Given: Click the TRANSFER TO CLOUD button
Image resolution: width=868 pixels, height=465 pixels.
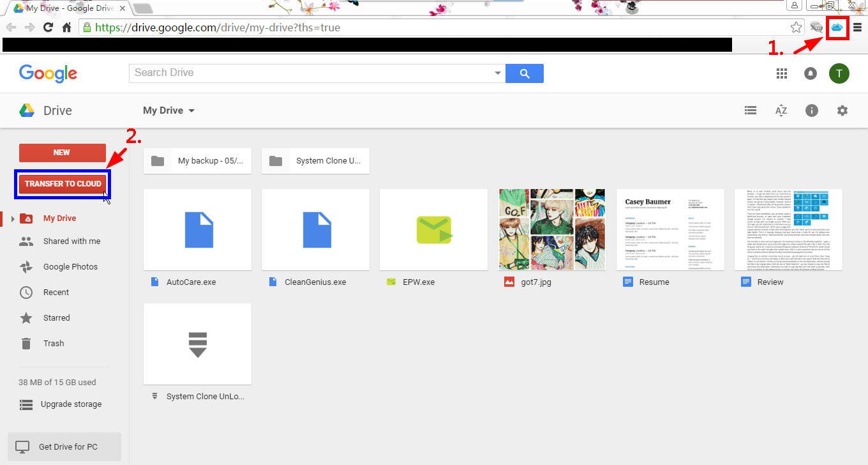Looking at the screenshot, I should click(63, 184).
